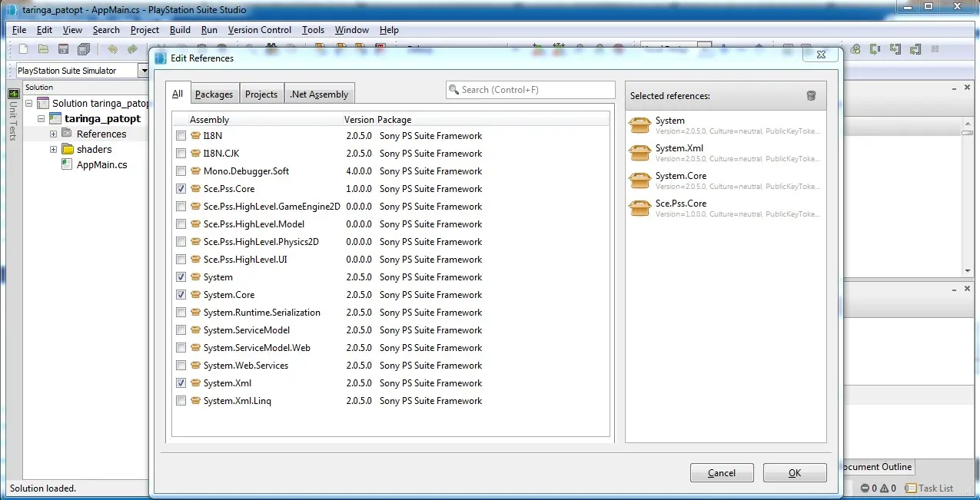This screenshot has width=980, height=500.
Task: Switch to the Packages tab
Action: click(x=214, y=94)
